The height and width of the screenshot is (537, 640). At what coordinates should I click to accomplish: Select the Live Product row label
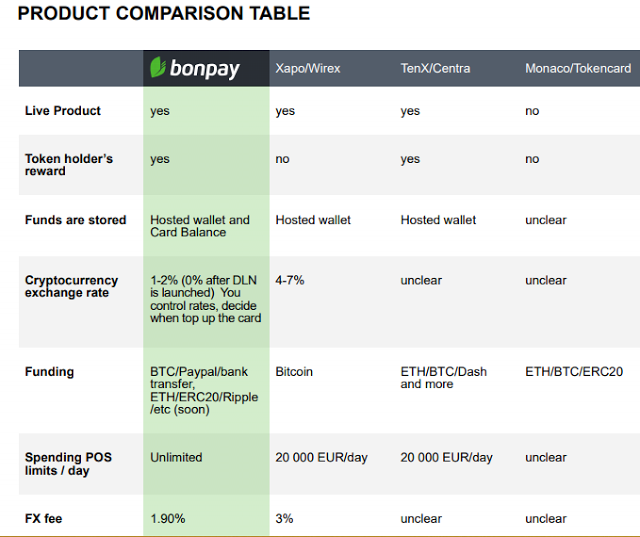pos(62,111)
